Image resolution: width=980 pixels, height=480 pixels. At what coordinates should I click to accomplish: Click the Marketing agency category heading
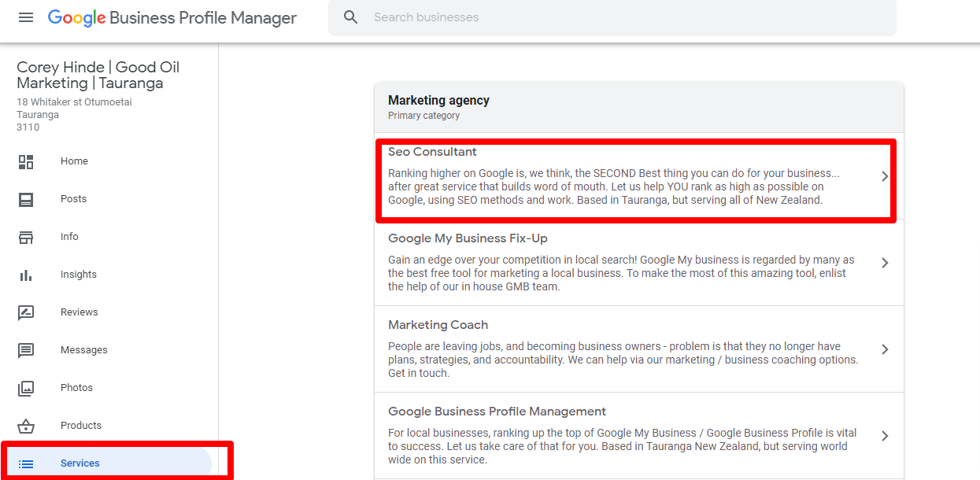(438, 101)
